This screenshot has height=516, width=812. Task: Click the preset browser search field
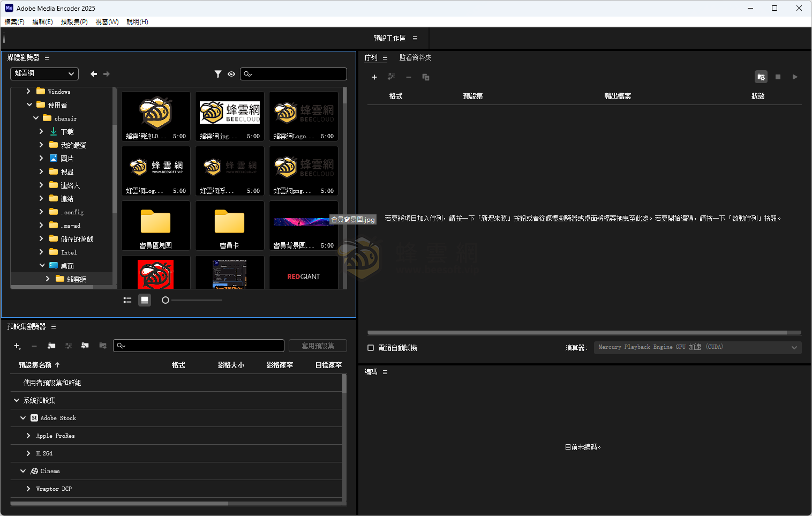tap(199, 346)
